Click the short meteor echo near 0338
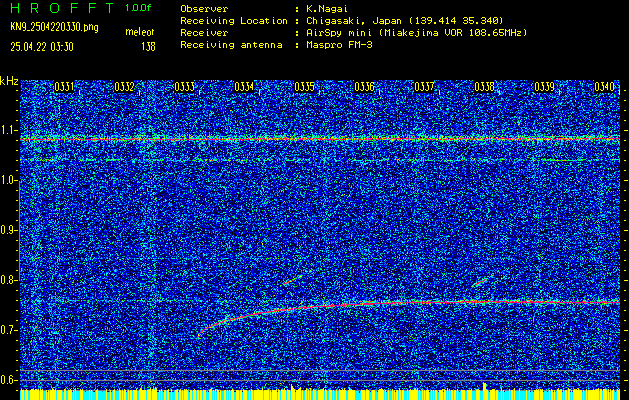Screen dimensions: 629x400 [481, 282]
